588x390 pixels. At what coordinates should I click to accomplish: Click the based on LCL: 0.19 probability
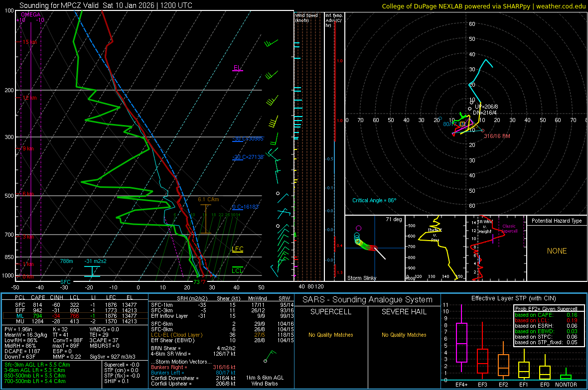546,320
